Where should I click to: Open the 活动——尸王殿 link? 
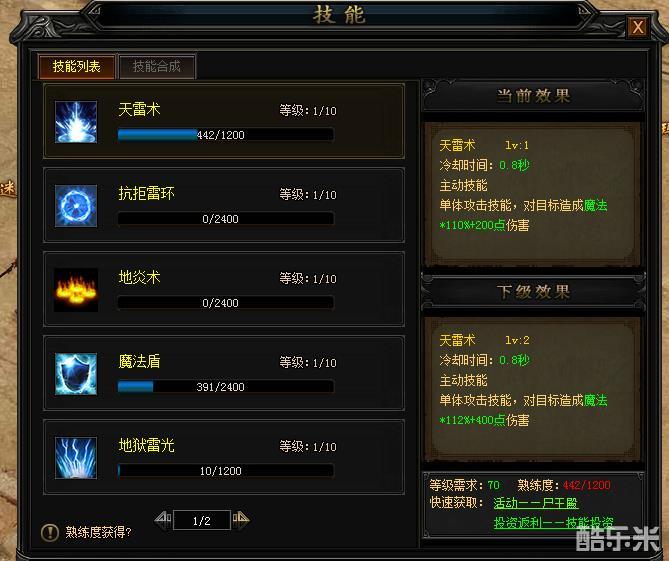click(x=535, y=503)
